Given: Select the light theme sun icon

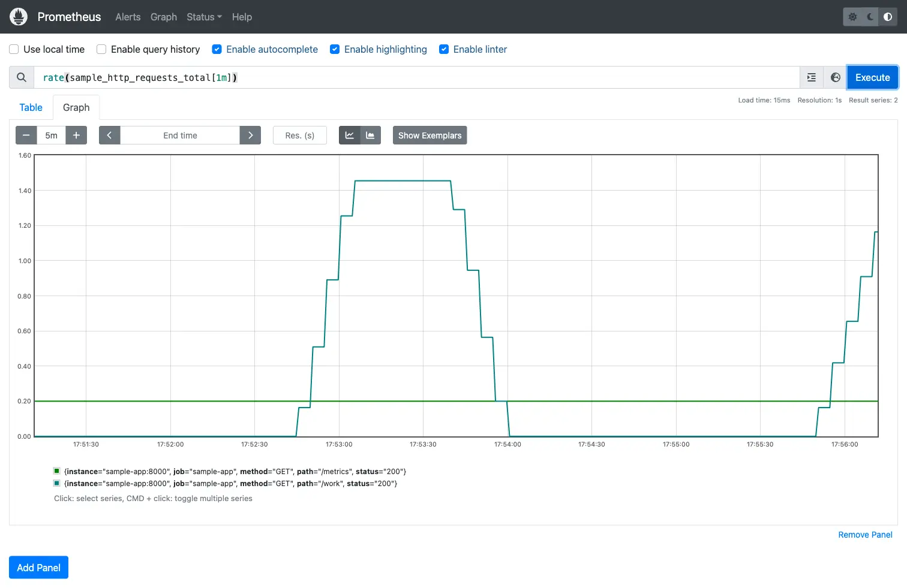Looking at the screenshot, I should tap(852, 17).
